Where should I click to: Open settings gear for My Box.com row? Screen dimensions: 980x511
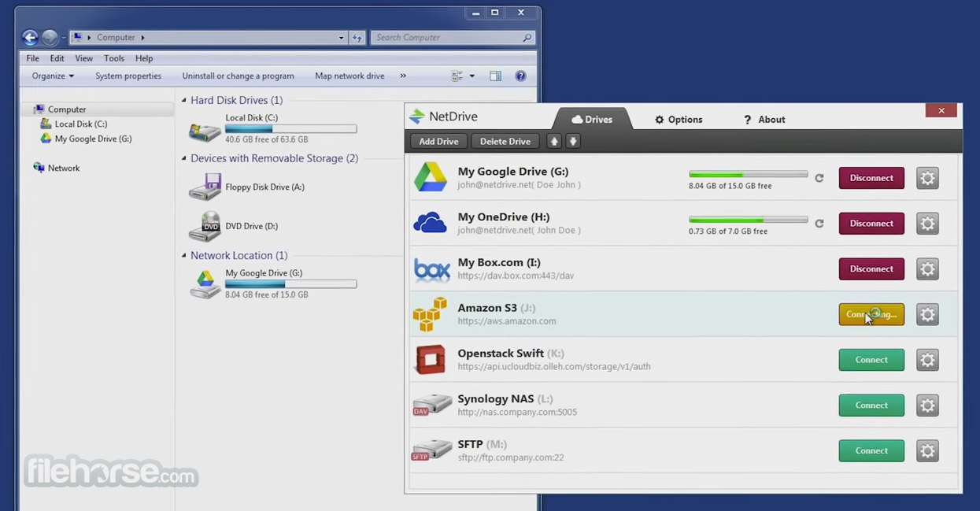pyautogui.click(x=928, y=269)
